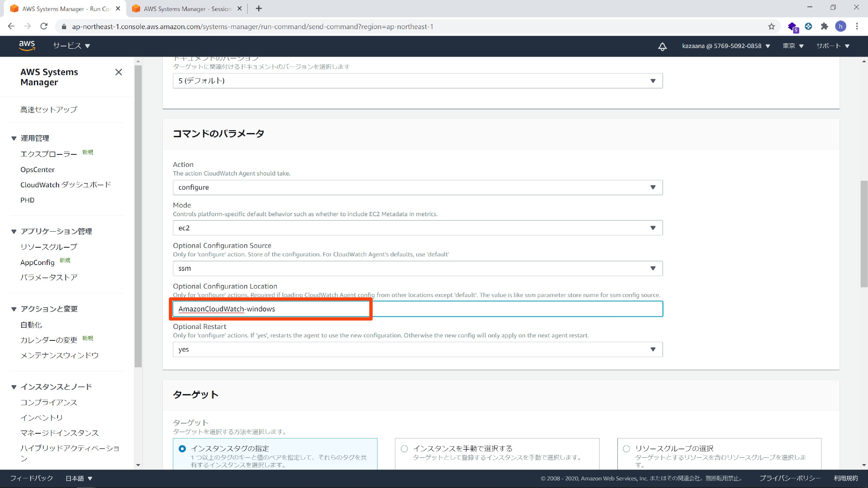
Task: Open the サポート support menu
Action: coord(833,46)
